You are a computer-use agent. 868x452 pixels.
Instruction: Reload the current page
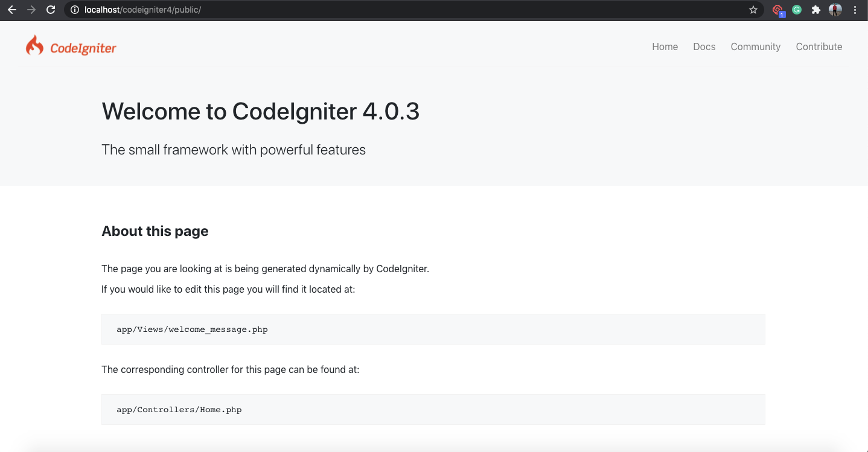(x=51, y=10)
